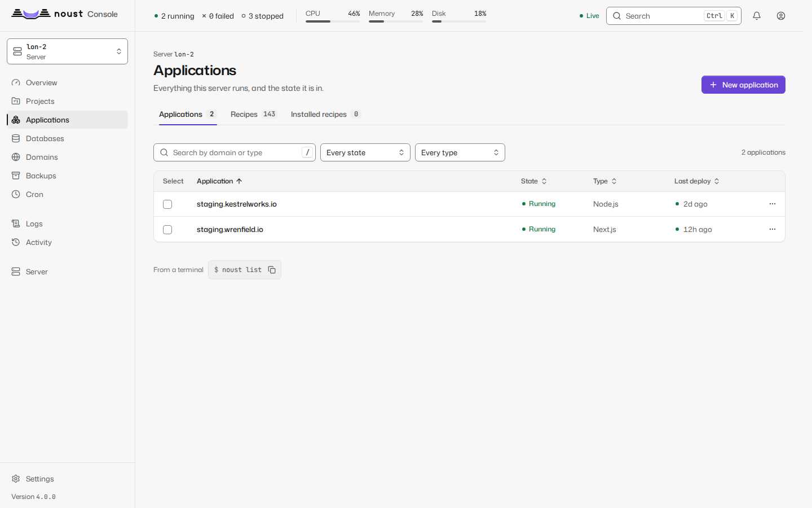Sort by Last deploy column
Screen dimensions: 812x508
pos(697,181)
